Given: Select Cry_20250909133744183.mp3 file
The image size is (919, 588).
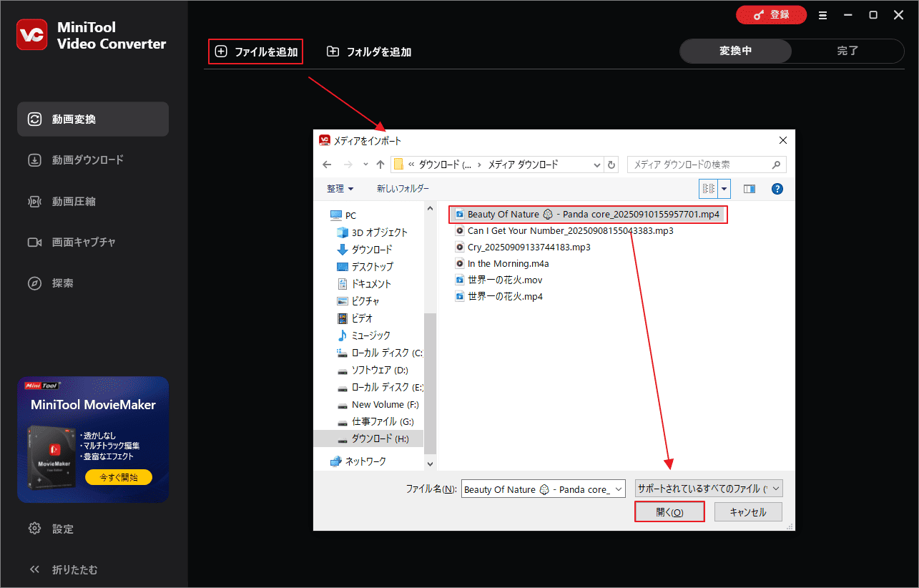Looking at the screenshot, I should click(523, 247).
